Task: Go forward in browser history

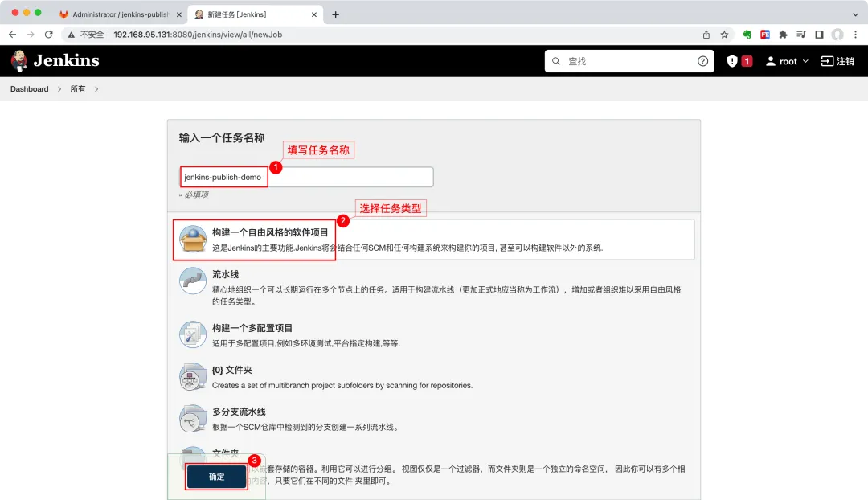Action: 31,35
